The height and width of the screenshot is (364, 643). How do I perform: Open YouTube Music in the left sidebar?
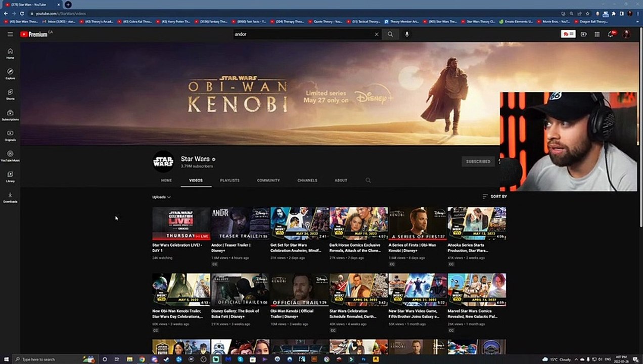pos(10,156)
